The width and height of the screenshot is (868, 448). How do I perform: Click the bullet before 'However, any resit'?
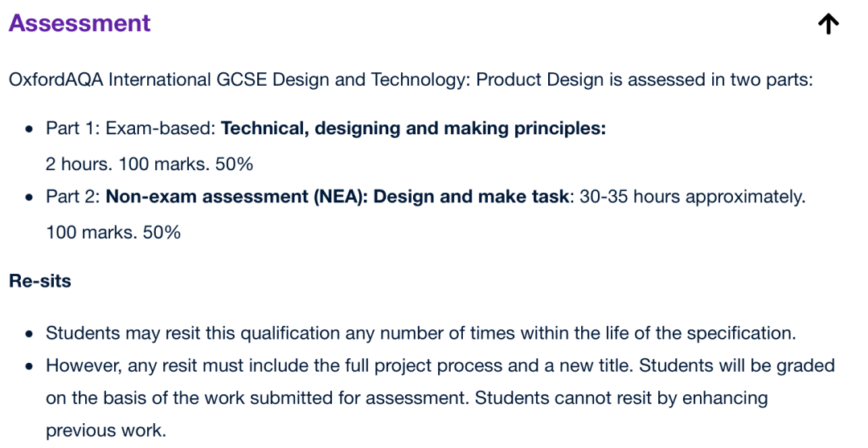(x=29, y=367)
